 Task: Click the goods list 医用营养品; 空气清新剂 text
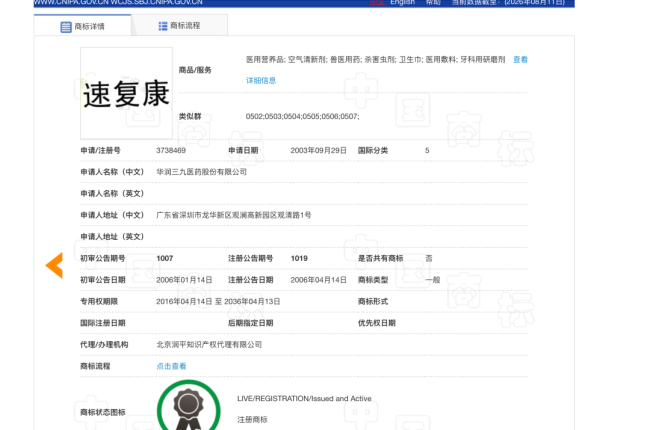(x=376, y=60)
